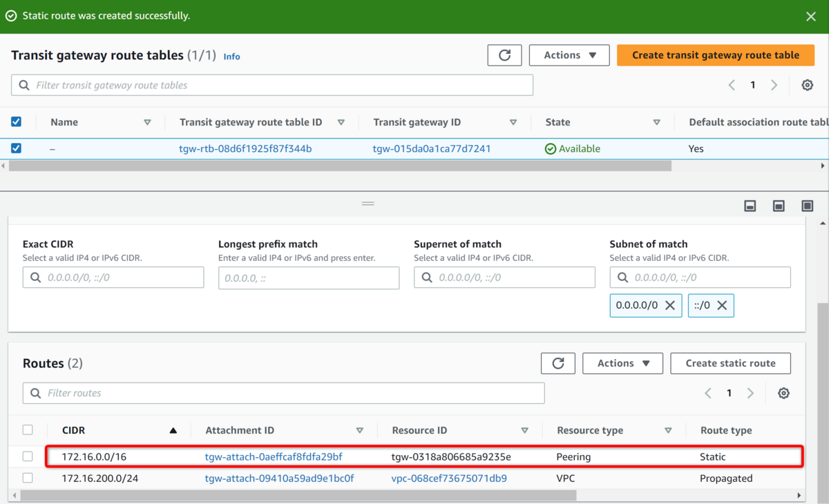This screenshot has width=829, height=504.
Task: Uncheck the tgw-rtb-08d6f1925f87f344b row checkbox
Action: coord(17,148)
